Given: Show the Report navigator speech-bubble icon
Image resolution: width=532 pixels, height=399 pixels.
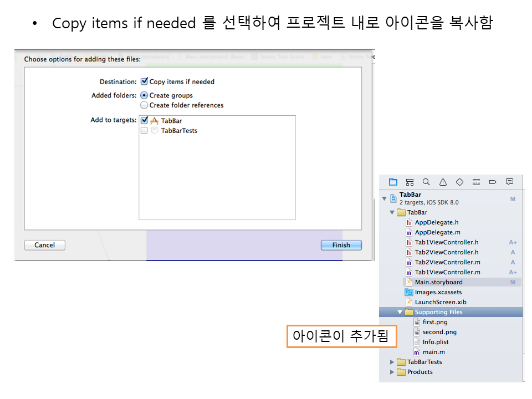Looking at the screenshot, I should pyautogui.click(x=509, y=182).
